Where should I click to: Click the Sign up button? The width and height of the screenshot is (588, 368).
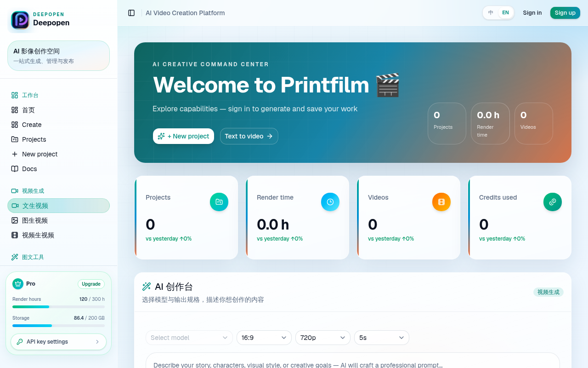click(565, 13)
